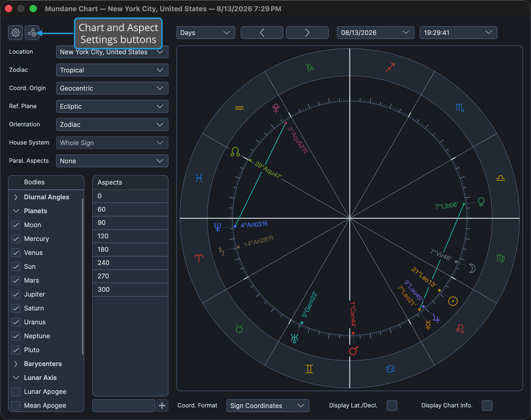
Task: Uncheck the Jupiter checkbox
Action: [x=16, y=294]
